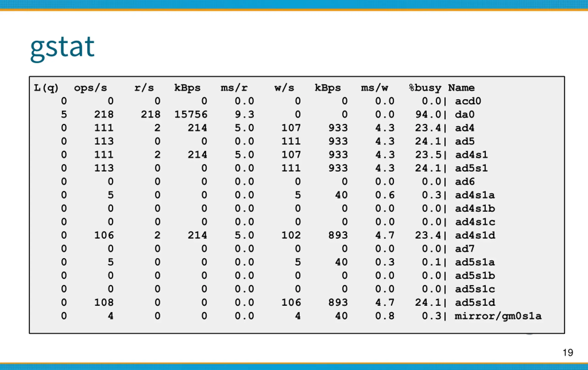The image size is (588, 370).
Task: Click the 108 ops/s value for ad5s1d
Action: coord(104,302)
